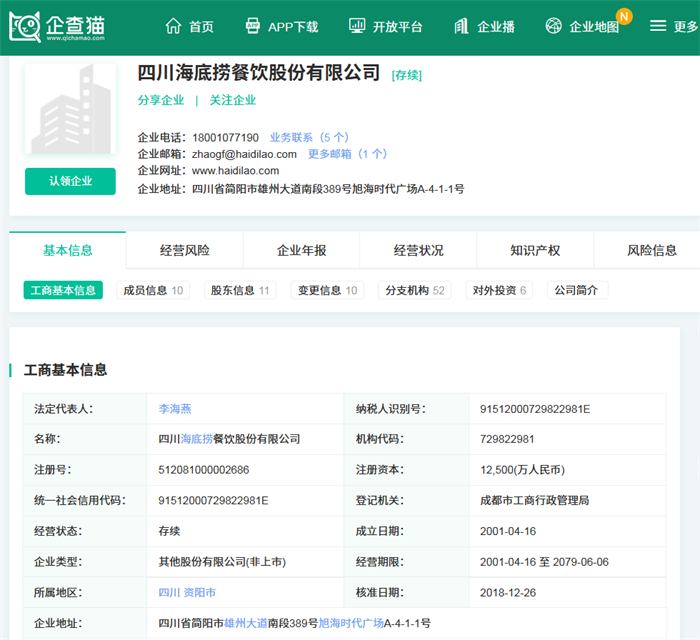Switch to the 经营状况 tab

tap(418, 250)
